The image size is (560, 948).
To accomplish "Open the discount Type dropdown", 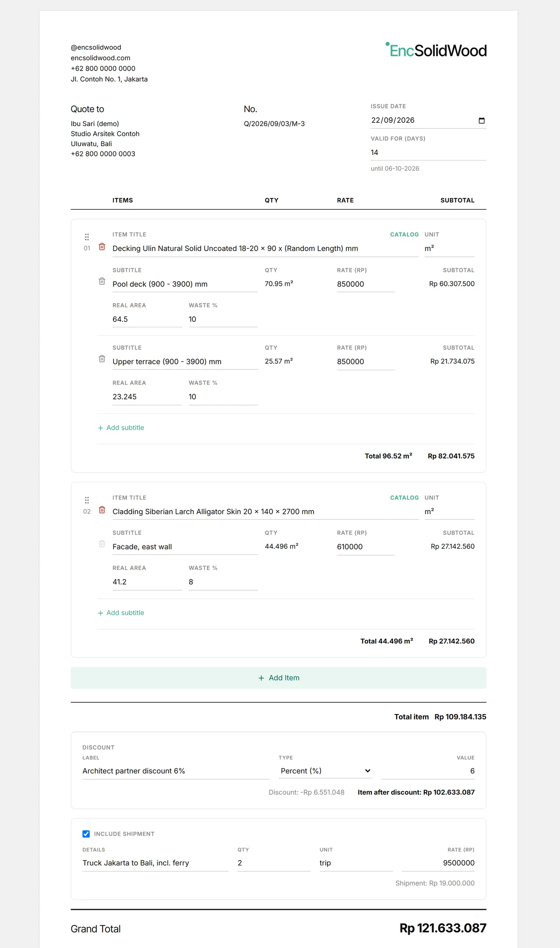I will [x=325, y=771].
